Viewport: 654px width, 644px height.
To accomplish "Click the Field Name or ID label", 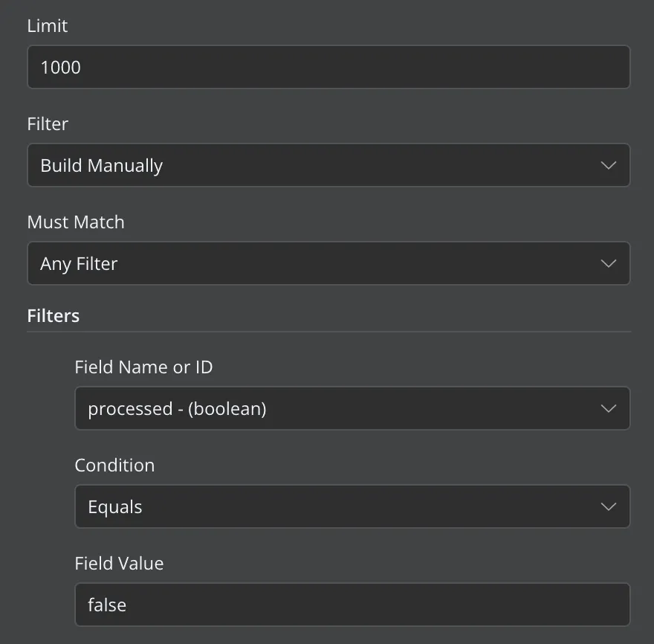I will [143, 367].
